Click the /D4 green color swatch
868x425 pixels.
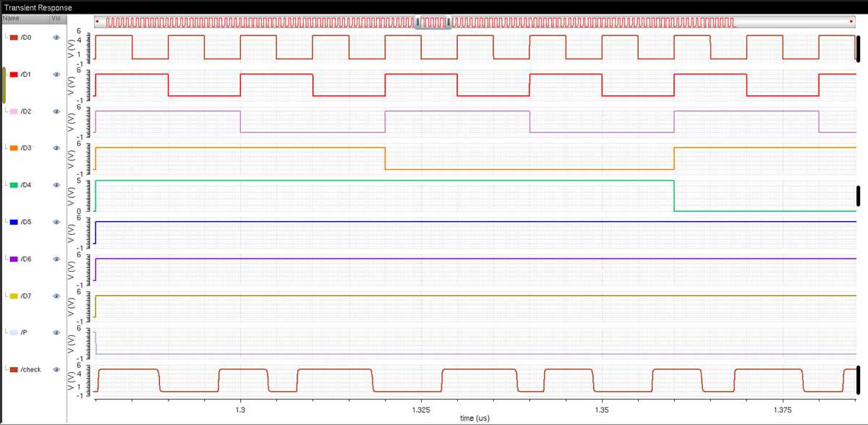point(14,185)
